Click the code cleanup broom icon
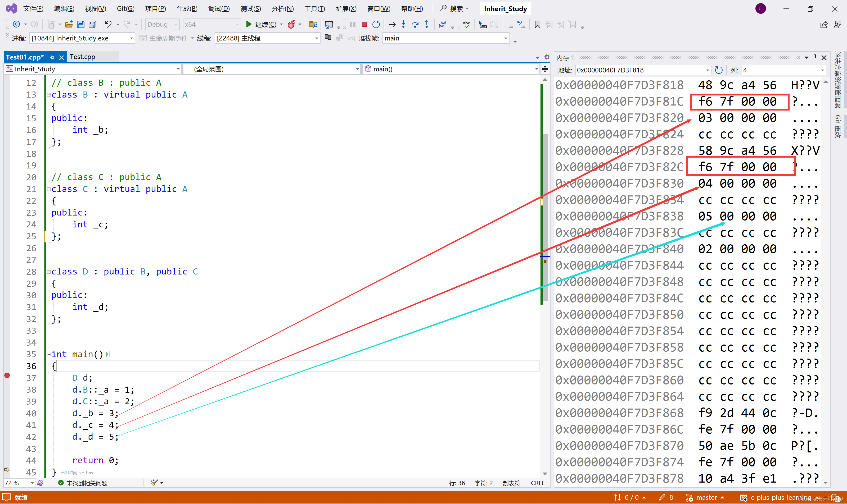The image size is (847, 504). point(154,483)
